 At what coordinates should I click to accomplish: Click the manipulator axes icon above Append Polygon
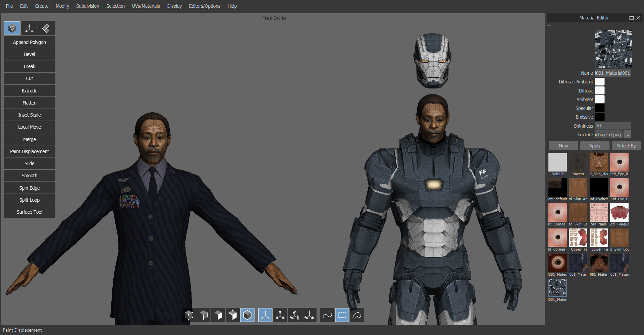[30, 28]
